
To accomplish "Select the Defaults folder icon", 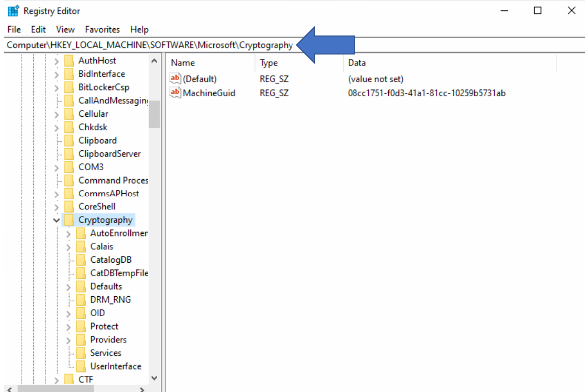I will pyautogui.click(x=81, y=287).
